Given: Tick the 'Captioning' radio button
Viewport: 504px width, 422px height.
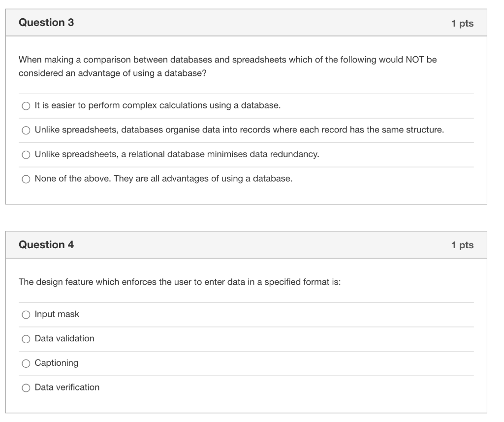Looking at the screenshot, I should (x=26, y=363).
